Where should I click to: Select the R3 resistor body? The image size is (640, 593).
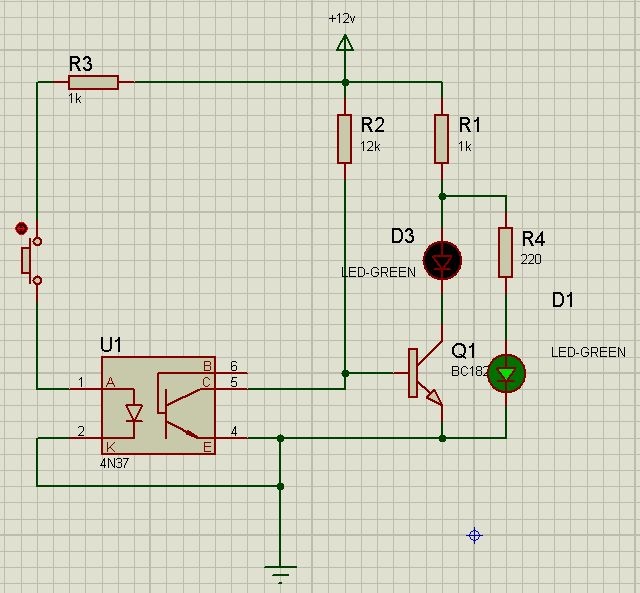tap(95, 82)
